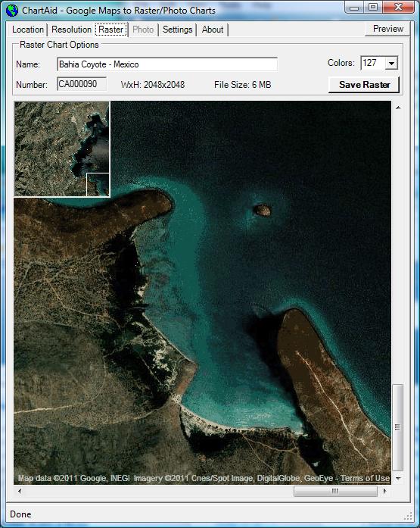Open the Resolution tab

tap(71, 30)
